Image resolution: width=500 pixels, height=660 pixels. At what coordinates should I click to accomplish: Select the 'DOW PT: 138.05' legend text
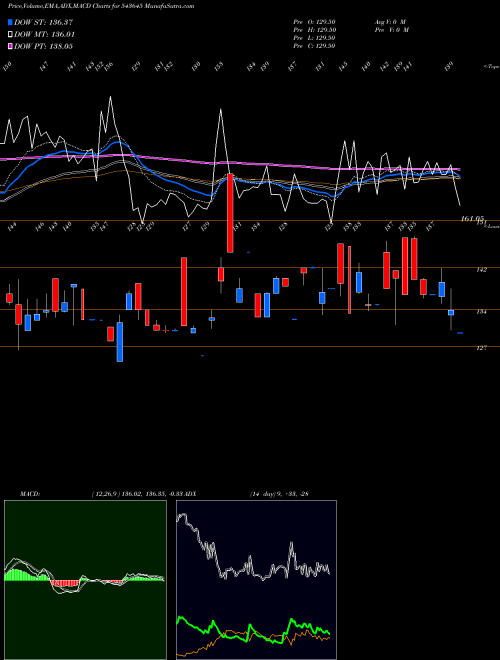coord(43,46)
